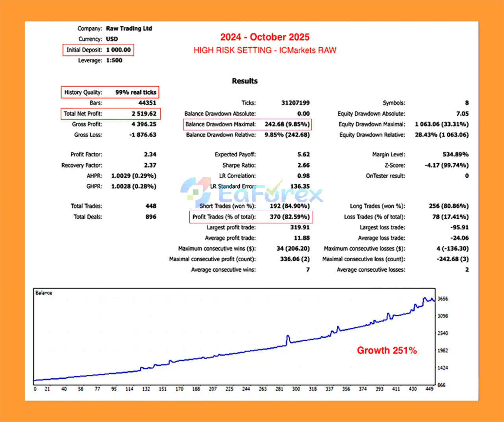The height and width of the screenshot is (422, 504).
Task: Click the Balance Drawdown Maximal highlighted box
Action: [247, 124]
